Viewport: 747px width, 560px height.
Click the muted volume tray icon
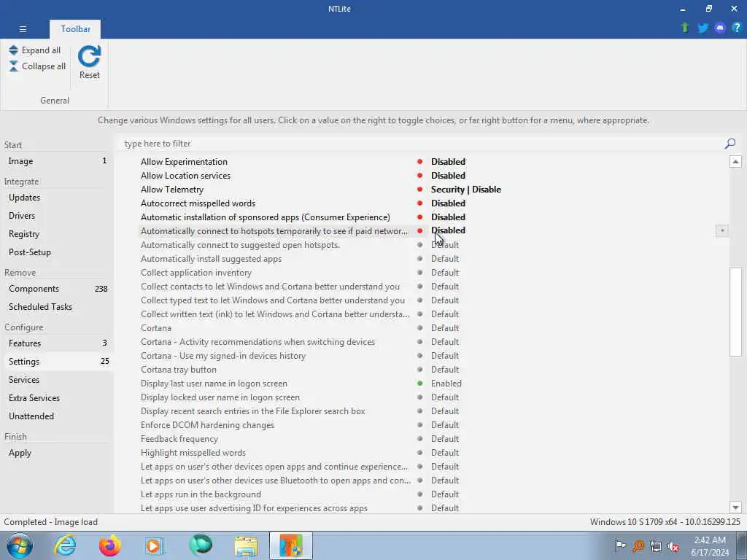(x=673, y=547)
